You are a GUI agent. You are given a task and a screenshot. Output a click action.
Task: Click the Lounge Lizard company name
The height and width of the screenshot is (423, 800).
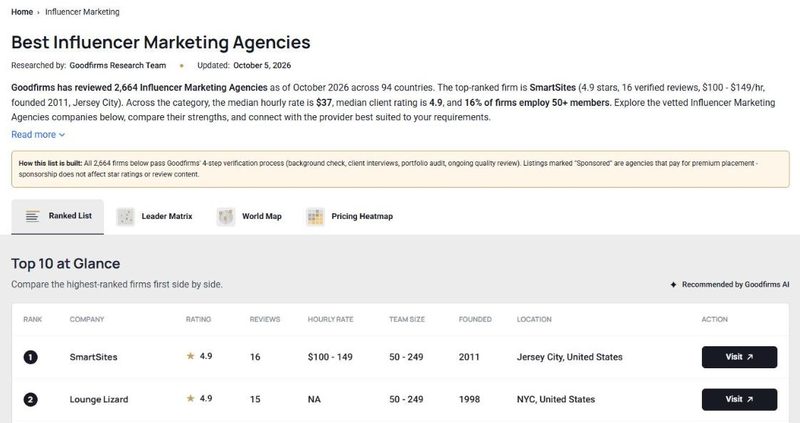point(99,400)
